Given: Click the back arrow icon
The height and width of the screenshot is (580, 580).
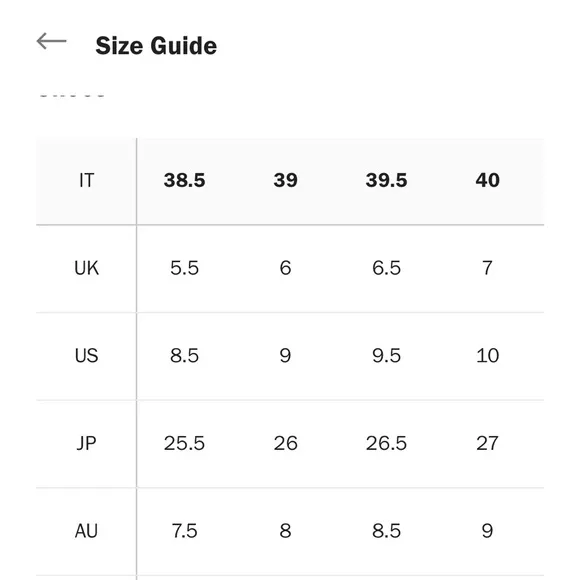Looking at the screenshot, I should (51, 41).
